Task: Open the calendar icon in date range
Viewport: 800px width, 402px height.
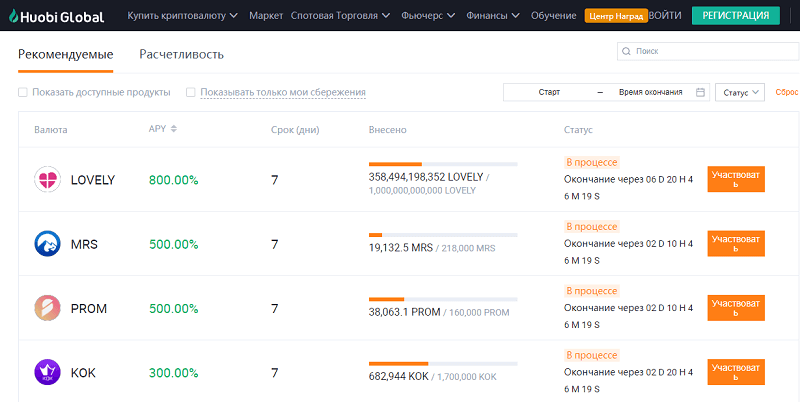Action: (701, 92)
